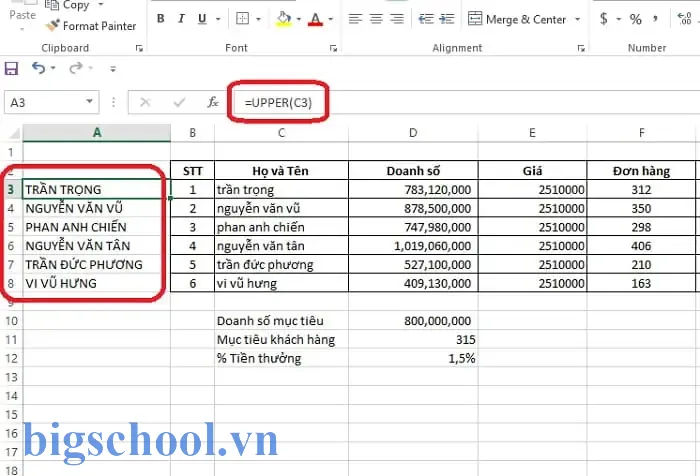Select header cell Doanh số
This screenshot has height=476, width=700.
(413, 171)
